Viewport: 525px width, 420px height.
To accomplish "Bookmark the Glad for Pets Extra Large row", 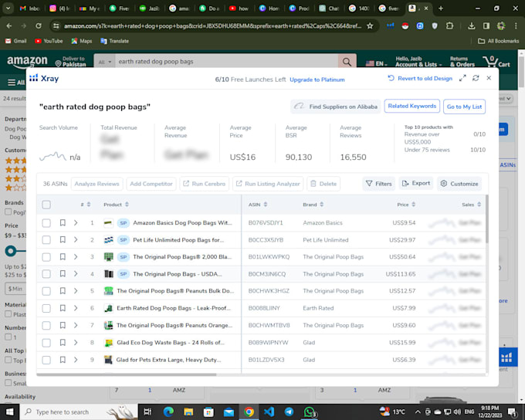I will [x=63, y=360].
